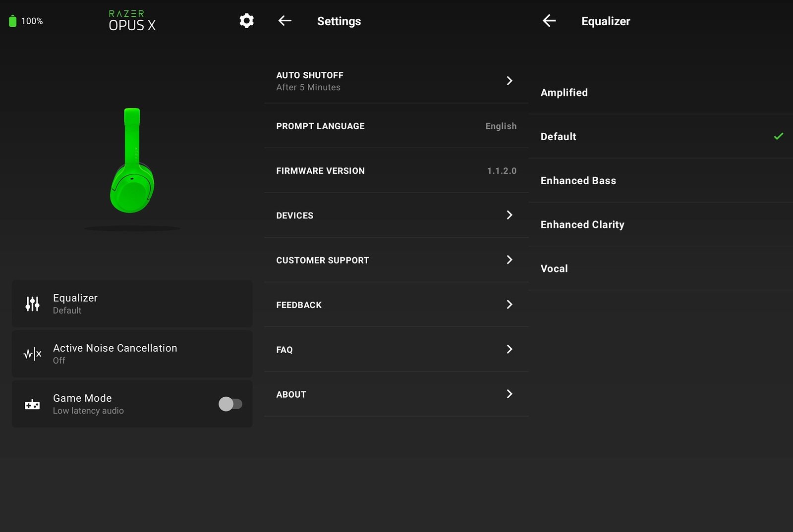This screenshot has width=793, height=532.
Task: Open the FEEDBACK row
Action: tap(396, 305)
